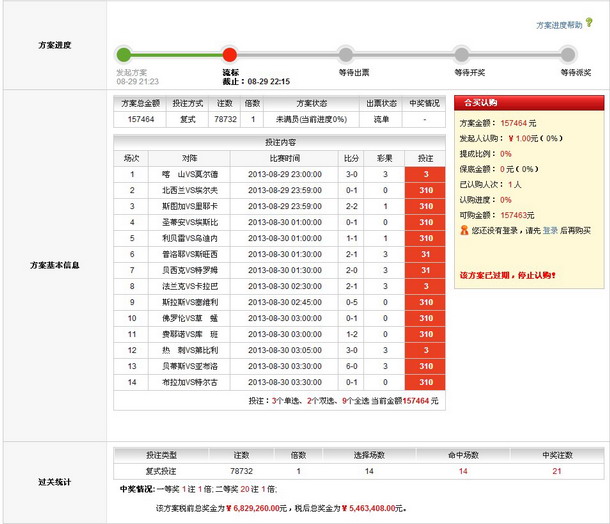Click the 流单 ticket status cell
610x524 pixels.
point(381,119)
